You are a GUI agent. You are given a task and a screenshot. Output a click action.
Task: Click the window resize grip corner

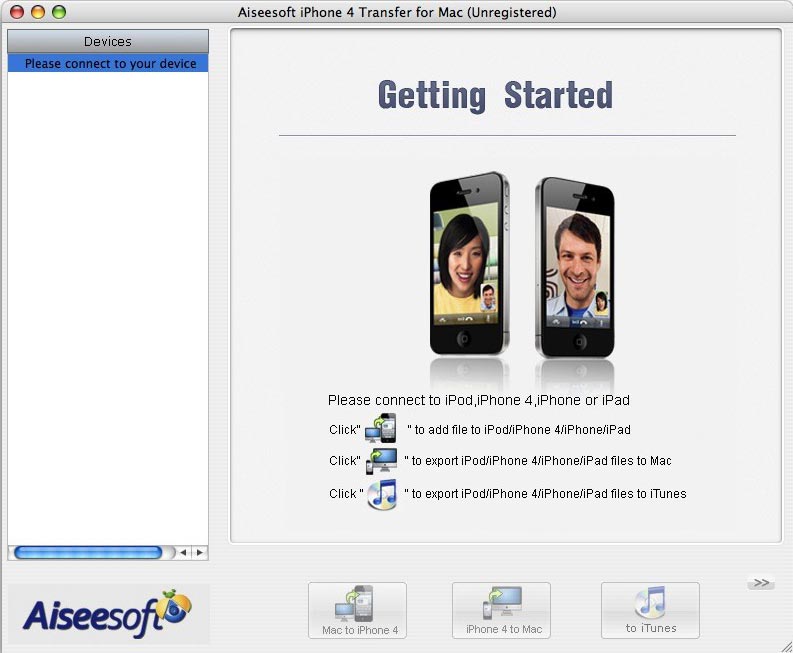(786, 646)
